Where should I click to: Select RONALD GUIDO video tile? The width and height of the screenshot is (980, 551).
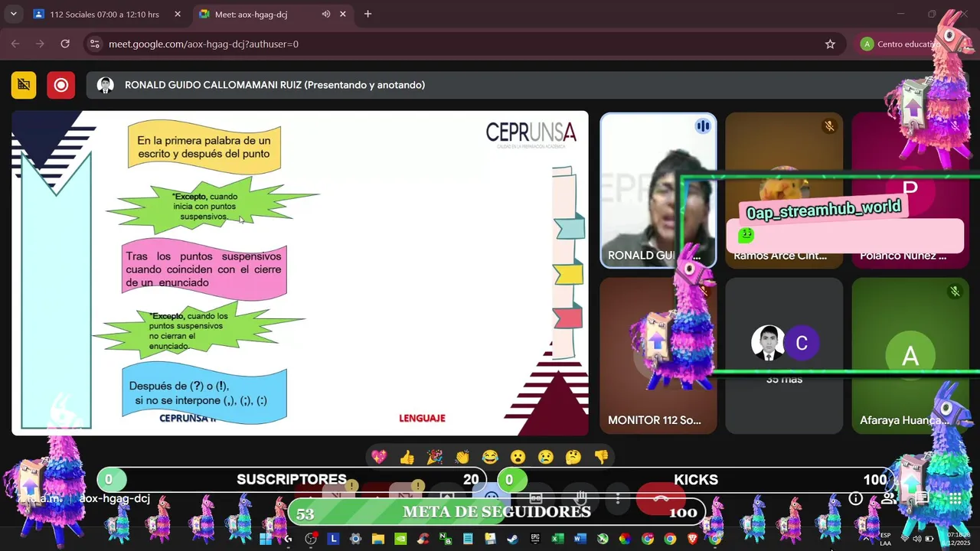658,191
